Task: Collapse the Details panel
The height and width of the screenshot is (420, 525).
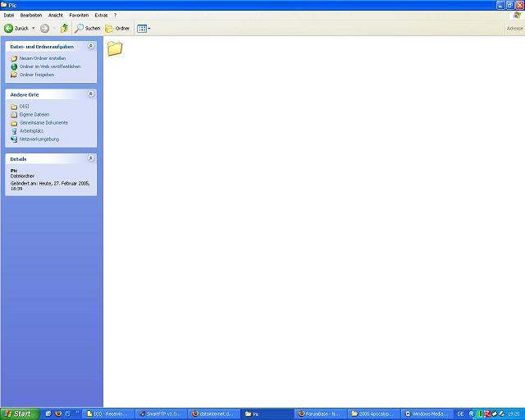Action: click(91, 158)
